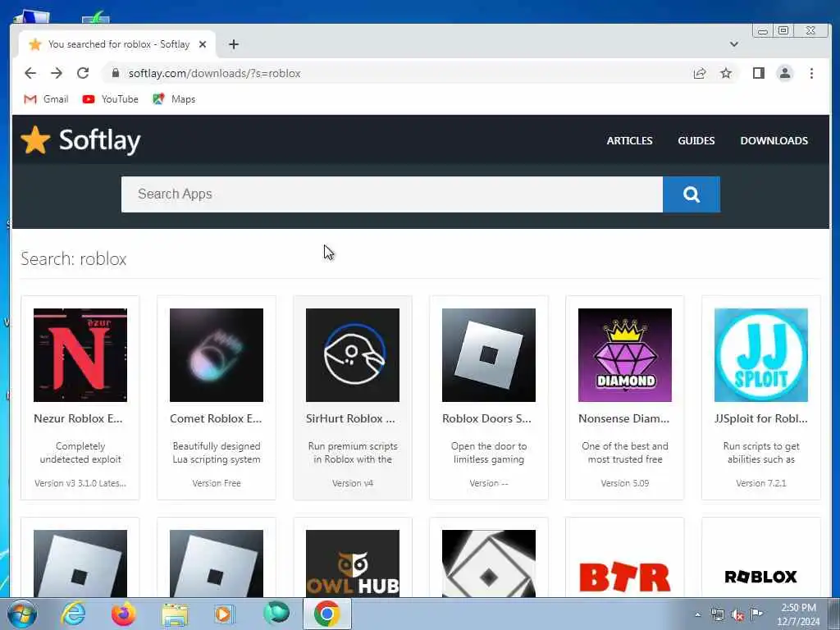The width and height of the screenshot is (840, 630).
Task: Launch Firefox from taskbar
Action: pos(123,614)
